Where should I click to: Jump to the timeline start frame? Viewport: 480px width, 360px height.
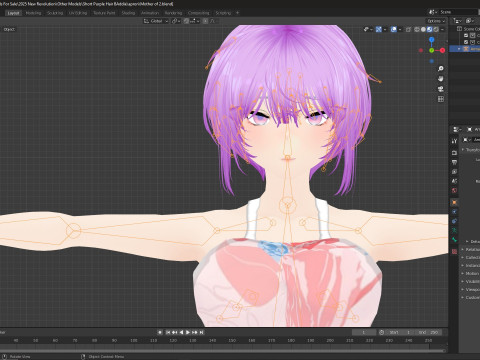click(x=168, y=332)
